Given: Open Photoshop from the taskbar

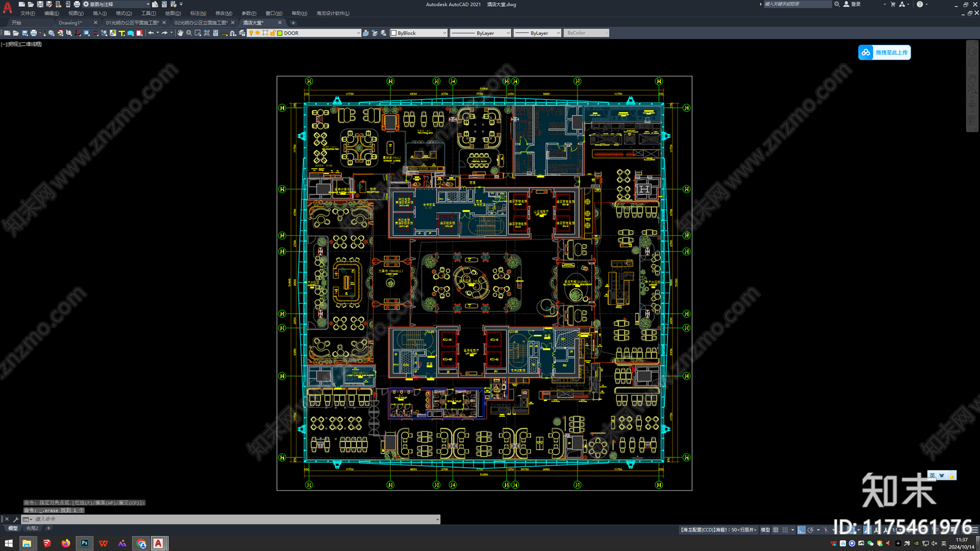Looking at the screenshot, I should pyautogui.click(x=85, y=543).
